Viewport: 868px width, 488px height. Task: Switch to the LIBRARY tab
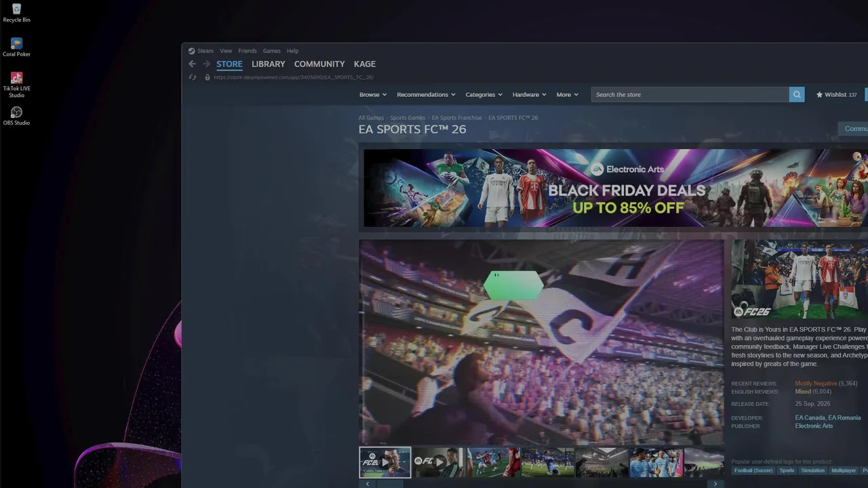tap(269, 64)
